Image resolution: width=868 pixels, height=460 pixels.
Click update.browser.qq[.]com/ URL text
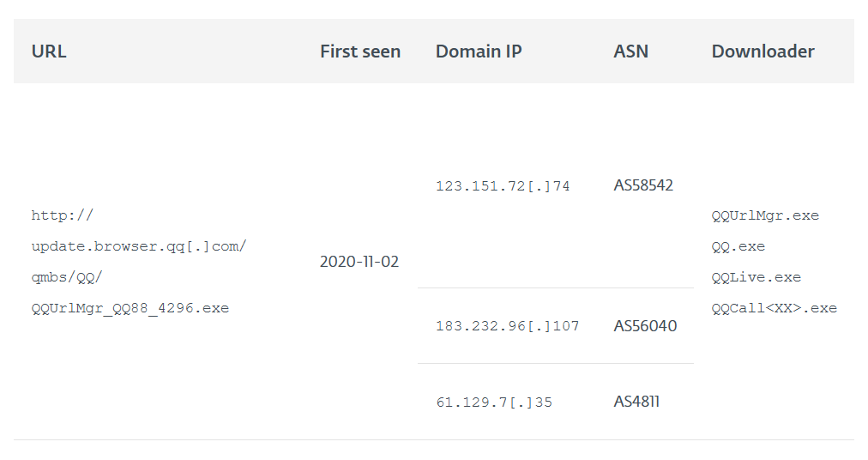tap(139, 246)
